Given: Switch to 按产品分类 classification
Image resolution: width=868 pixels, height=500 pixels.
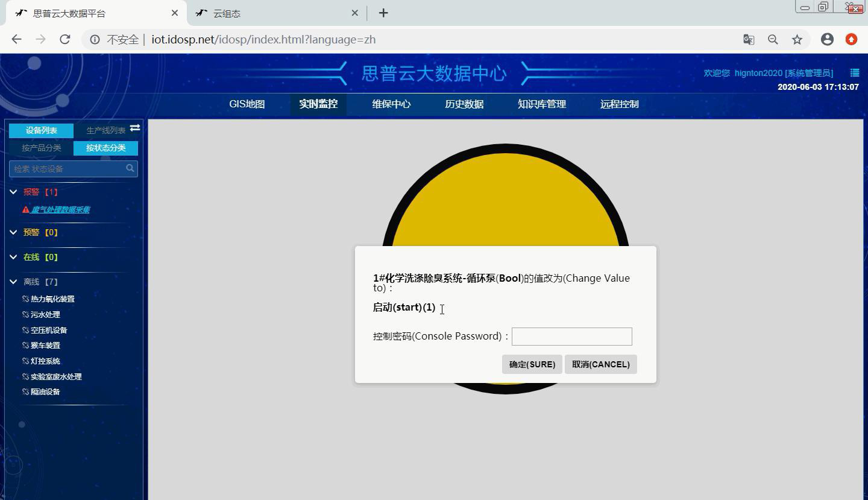Looking at the screenshot, I should pos(40,147).
